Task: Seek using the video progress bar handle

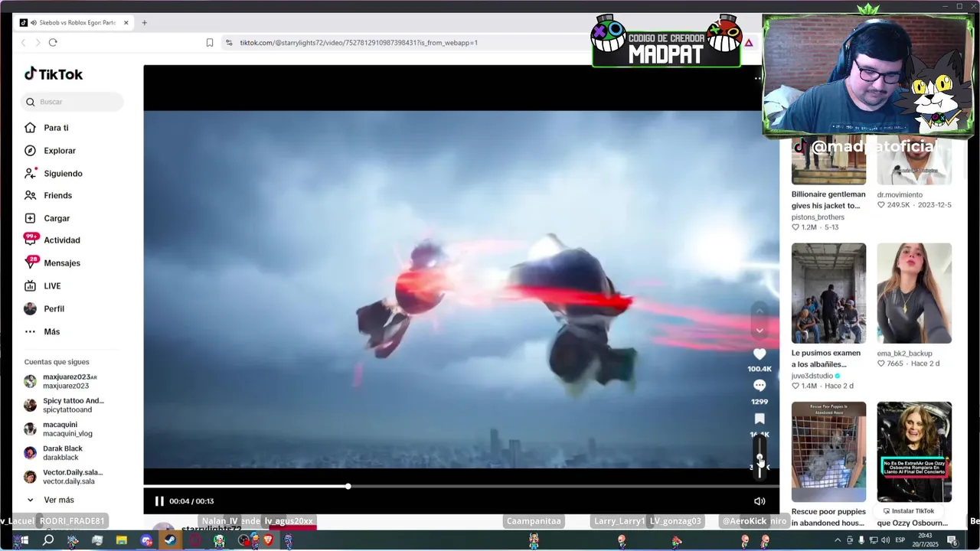Action: click(348, 486)
